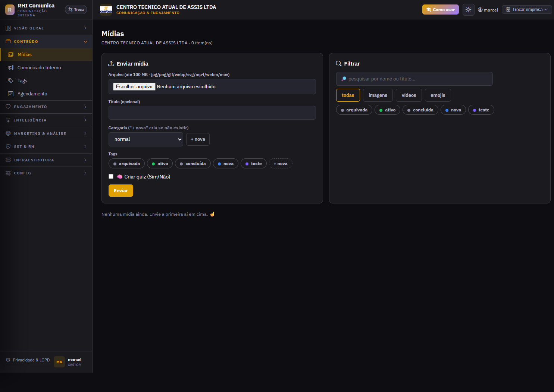Click Escolher arquivo button

click(x=134, y=86)
